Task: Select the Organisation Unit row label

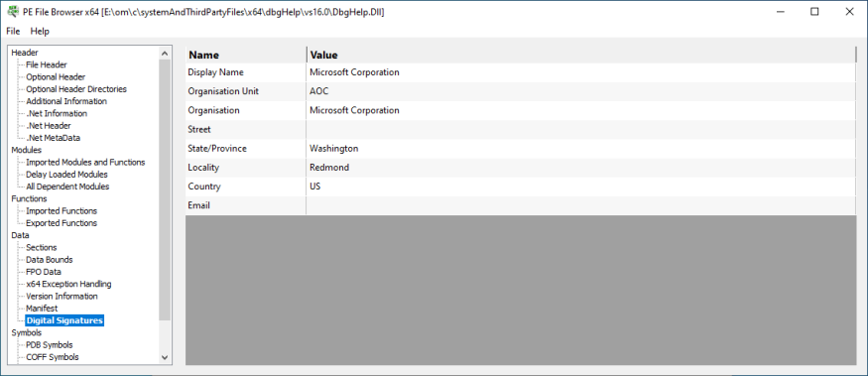Action: [223, 91]
